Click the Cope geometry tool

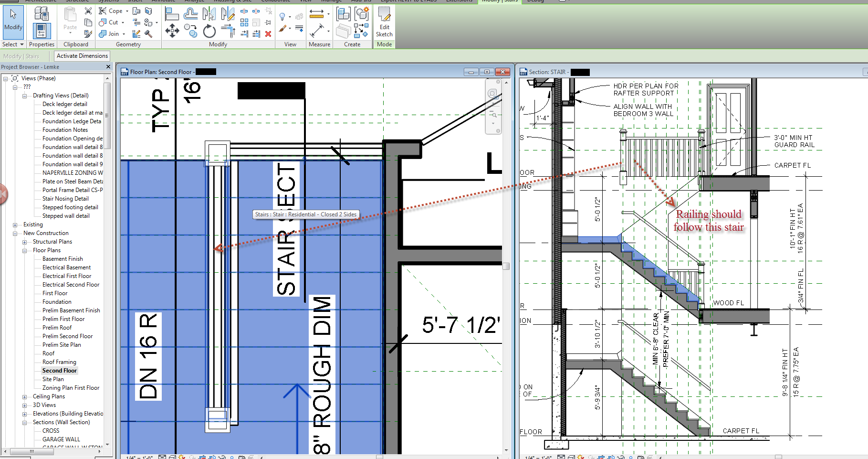point(111,11)
